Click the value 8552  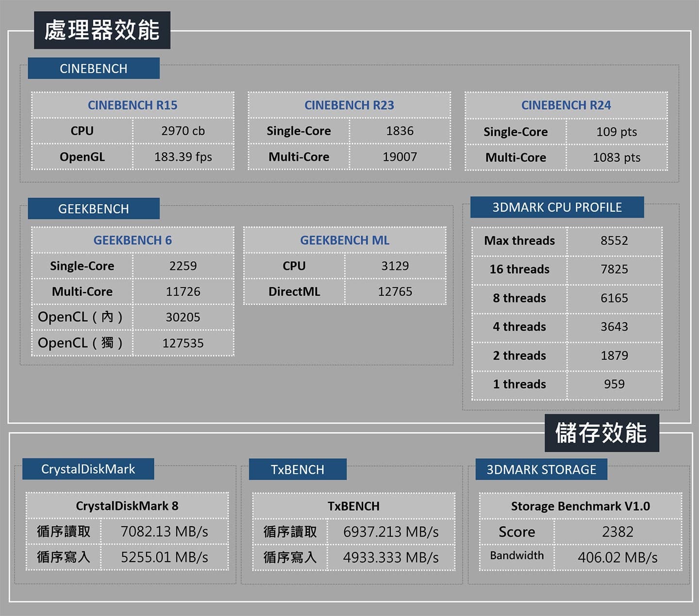click(614, 240)
